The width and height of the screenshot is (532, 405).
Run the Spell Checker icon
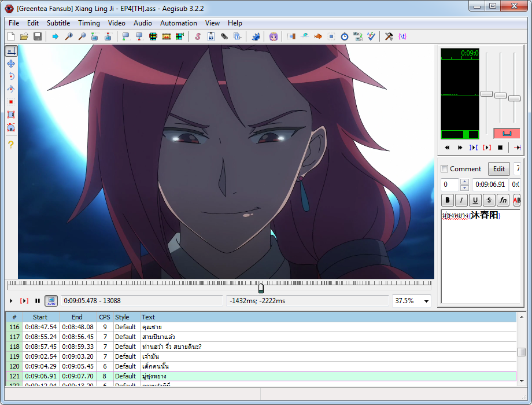(371, 36)
